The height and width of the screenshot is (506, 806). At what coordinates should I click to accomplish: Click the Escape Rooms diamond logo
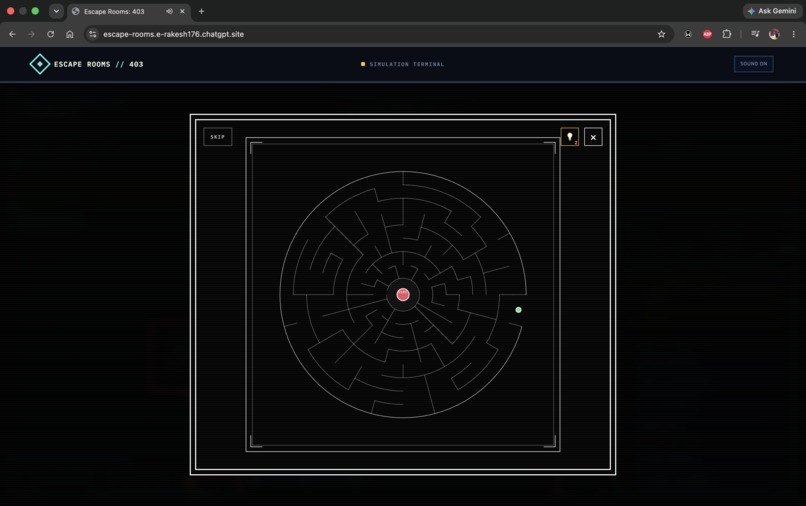(40, 64)
